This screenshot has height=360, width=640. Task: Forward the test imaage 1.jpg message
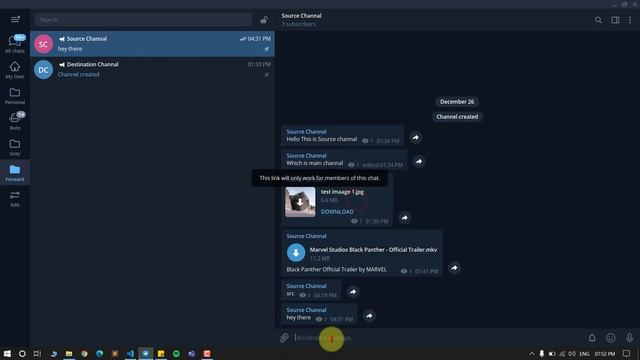point(404,218)
